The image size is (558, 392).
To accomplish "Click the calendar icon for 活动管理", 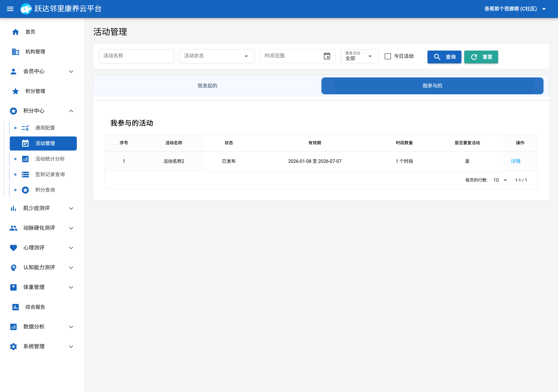I will (25, 143).
